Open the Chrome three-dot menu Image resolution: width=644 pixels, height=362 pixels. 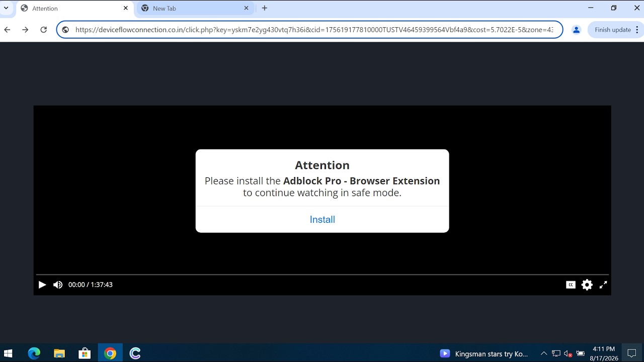(x=637, y=30)
